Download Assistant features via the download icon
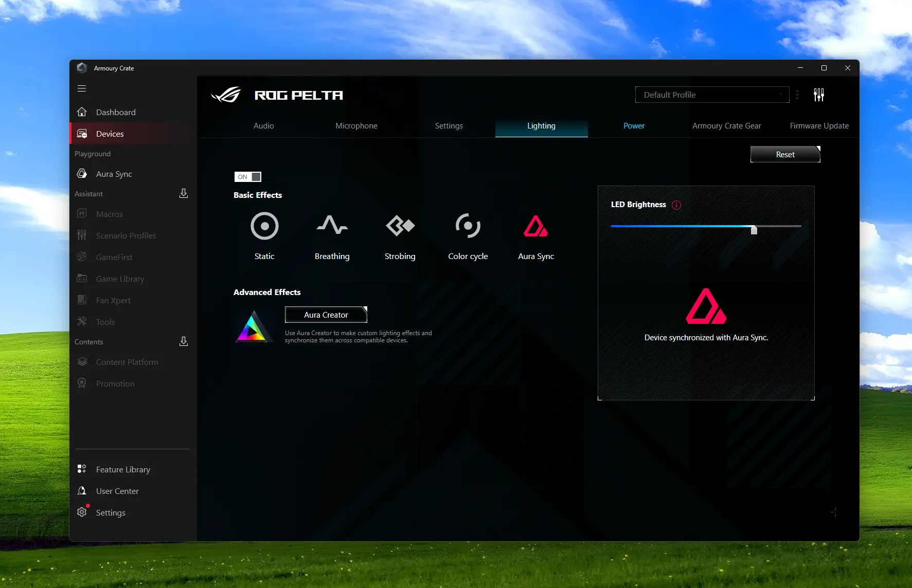 tap(183, 194)
